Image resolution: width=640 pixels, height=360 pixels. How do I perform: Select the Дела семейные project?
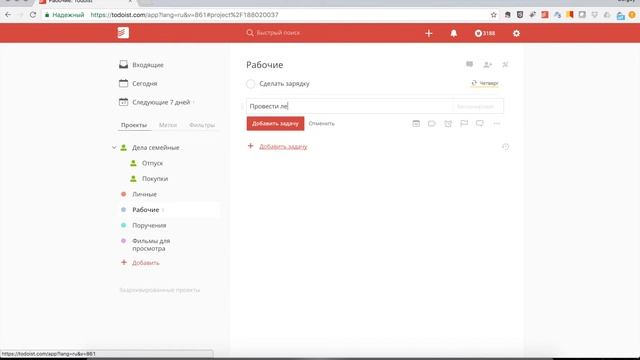point(156,147)
